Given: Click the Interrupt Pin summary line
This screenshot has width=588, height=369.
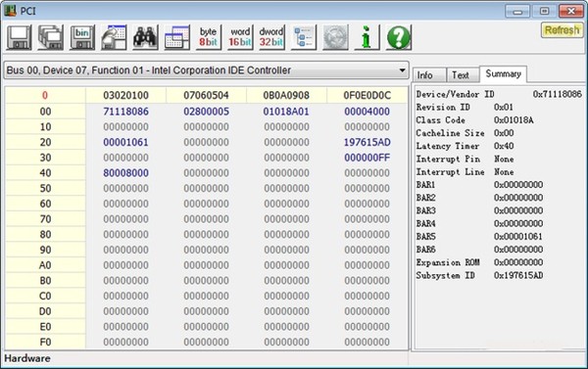Looking at the screenshot, I should pyautogui.click(x=465, y=159).
